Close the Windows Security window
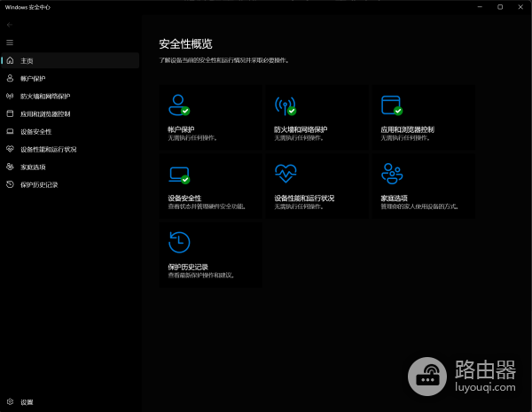Viewport: 532px width, 412px height. (x=520, y=7)
